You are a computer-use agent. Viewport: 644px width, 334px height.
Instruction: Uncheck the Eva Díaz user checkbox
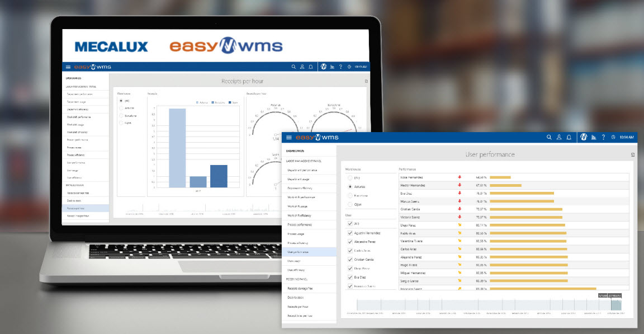[x=349, y=277]
